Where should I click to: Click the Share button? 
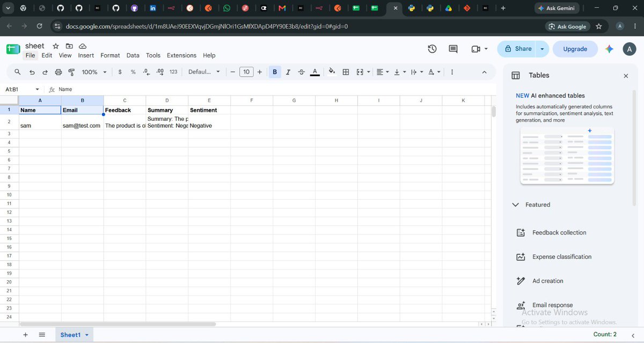tap(518, 49)
